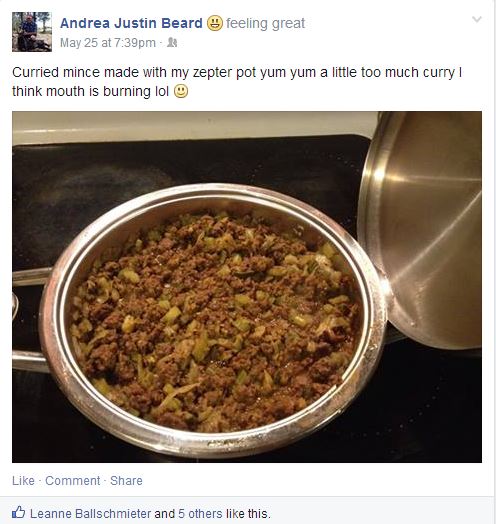Open the May 25 at 7:39pm timestamp

[x=108, y=43]
